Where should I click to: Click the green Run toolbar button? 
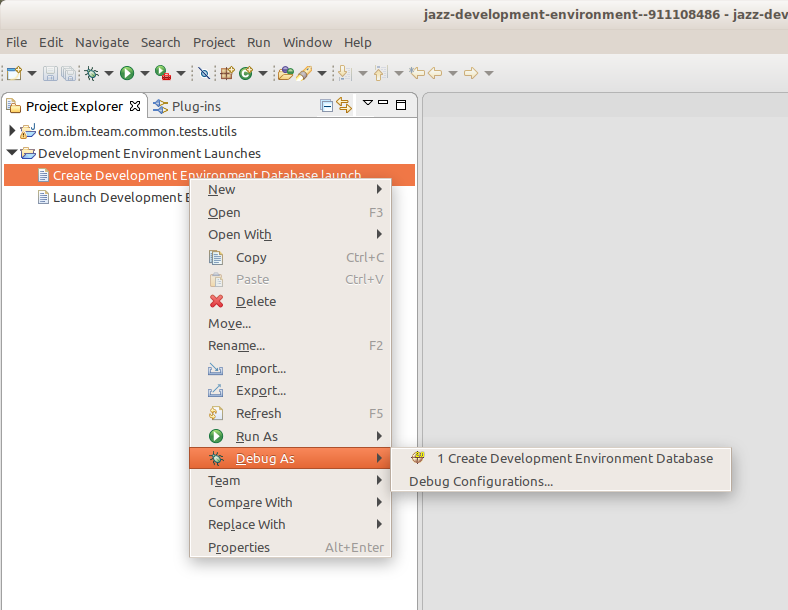(127, 73)
